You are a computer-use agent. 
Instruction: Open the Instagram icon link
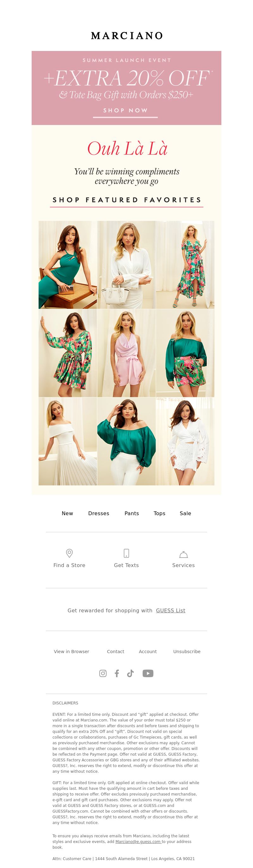pos(103,673)
